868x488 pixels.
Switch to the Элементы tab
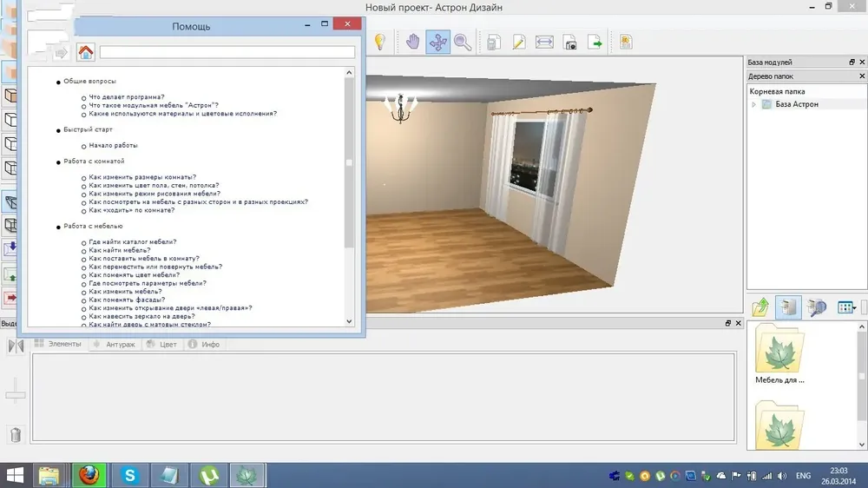[x=57, y=344]
